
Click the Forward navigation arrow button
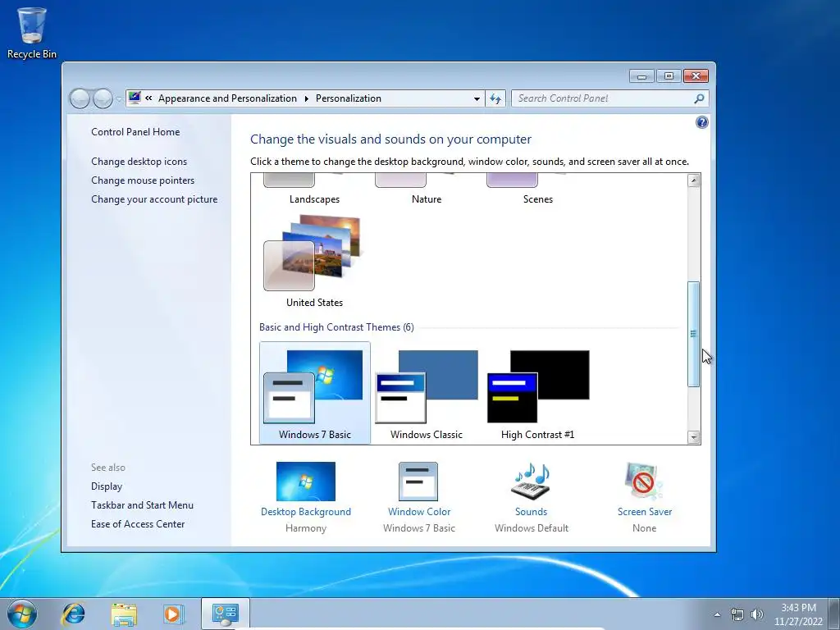pos(103,98)
